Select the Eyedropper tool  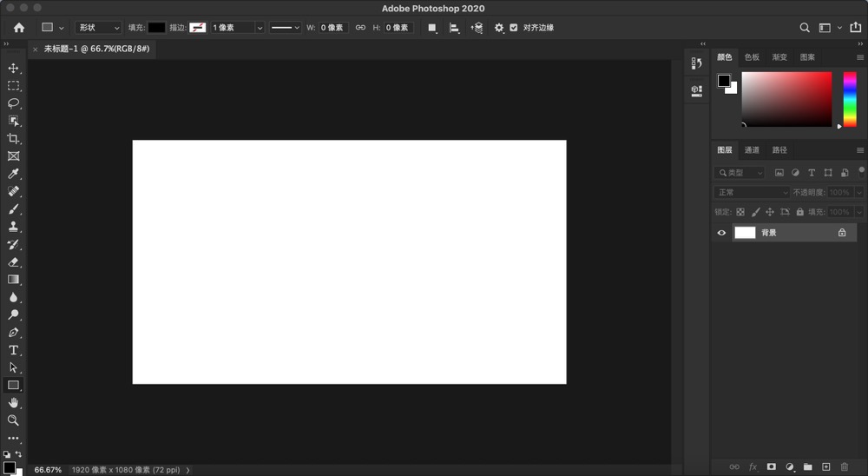click(13, 174)
